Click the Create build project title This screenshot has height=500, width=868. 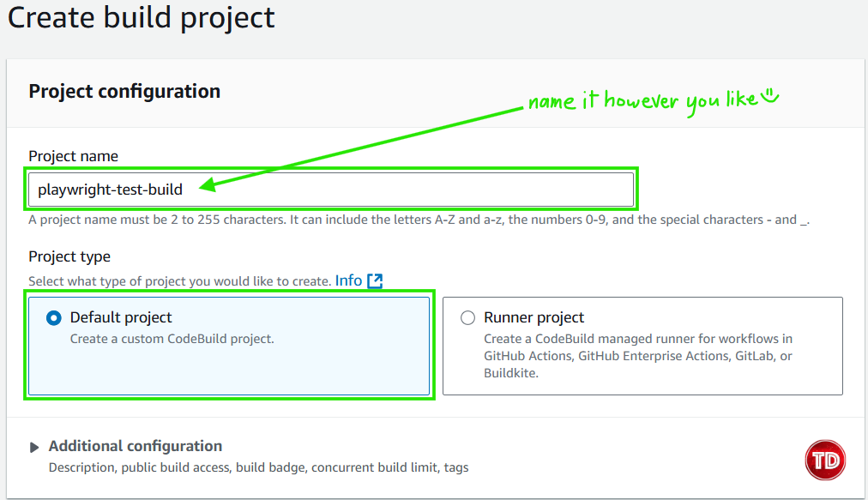(x=142, y=18)
